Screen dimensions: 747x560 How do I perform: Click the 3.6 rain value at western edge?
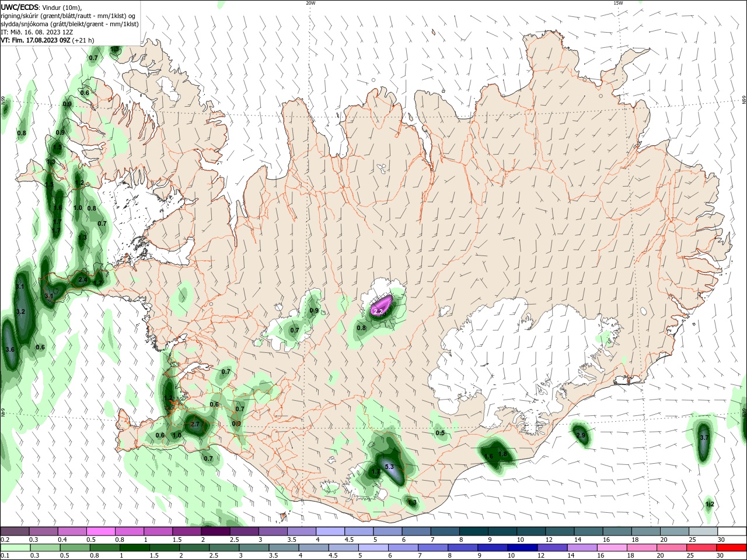(x=9, y=349)
